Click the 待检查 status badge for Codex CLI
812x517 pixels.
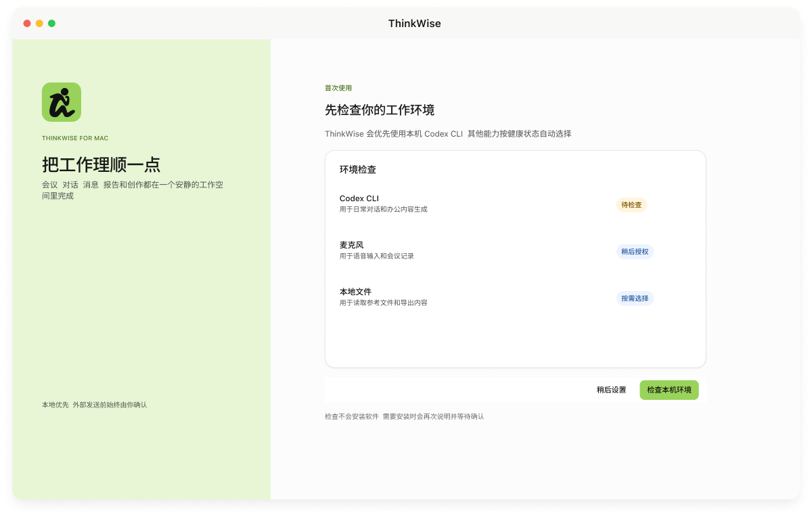pyautogui.click(x=631, y=204)
